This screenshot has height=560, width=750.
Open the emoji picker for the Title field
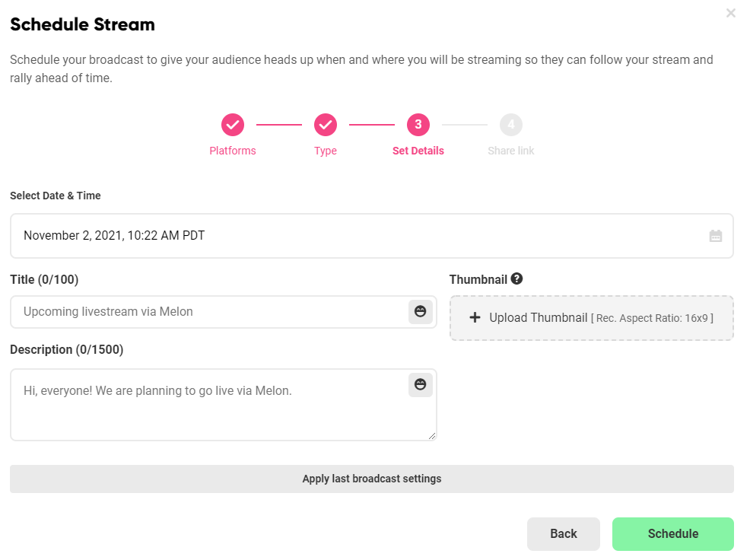[421, 312]
